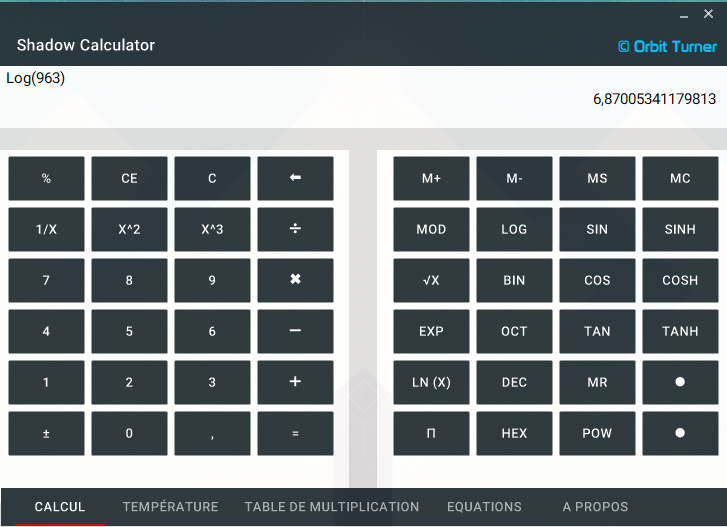Toggle sign with the ± button
Image resolution: width=727 pixels, height=527 pixels.
46,433
